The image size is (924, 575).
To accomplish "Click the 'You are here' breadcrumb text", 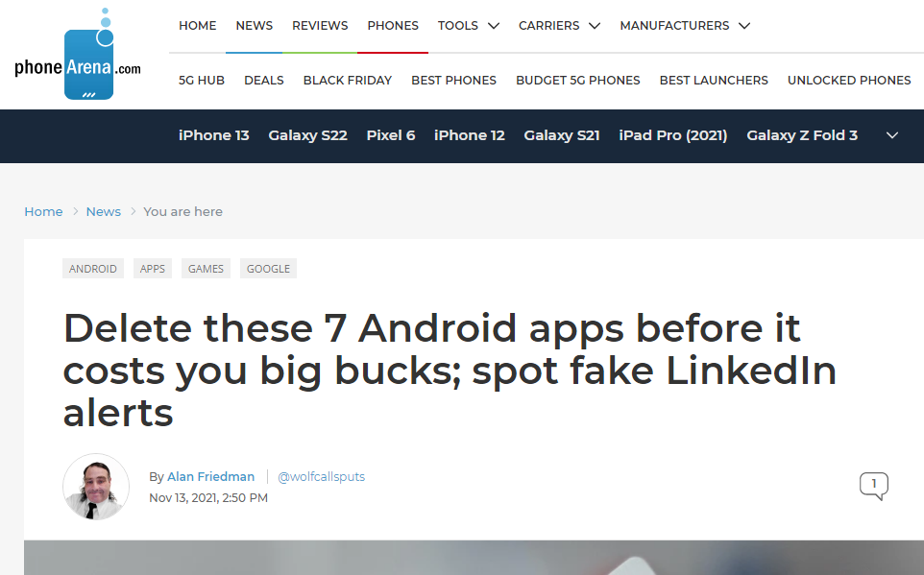I will coord(182,211).
